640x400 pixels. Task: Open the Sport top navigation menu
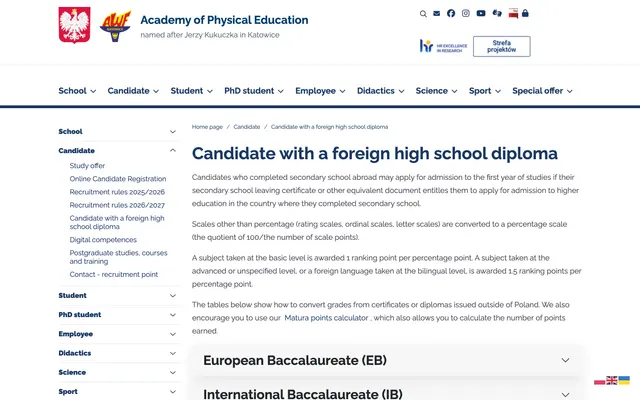pyautogui.click(x=484, y=91)
